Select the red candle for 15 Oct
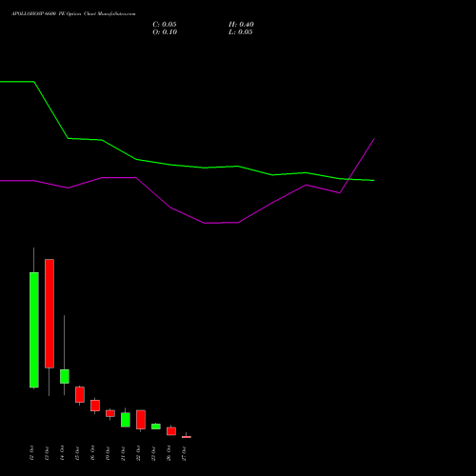 80,394
